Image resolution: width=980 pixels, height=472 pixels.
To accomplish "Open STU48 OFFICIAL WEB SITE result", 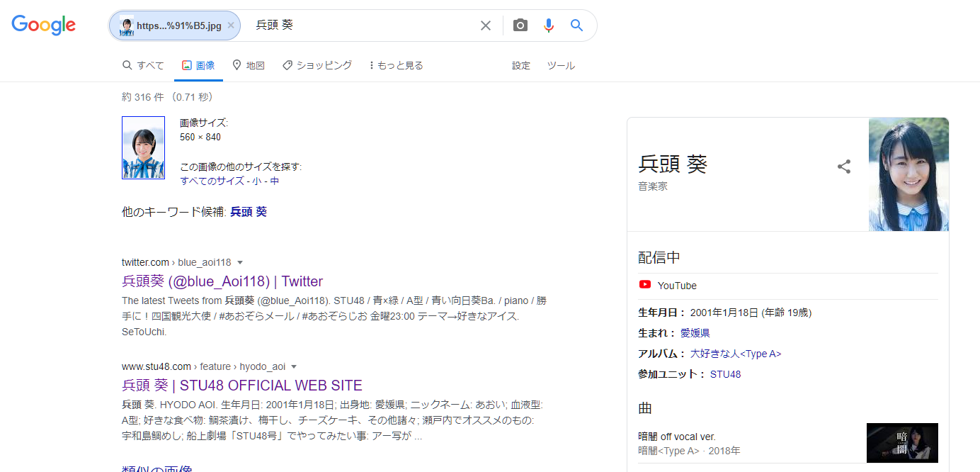I will pyautogui.click(x=242, y=386).
